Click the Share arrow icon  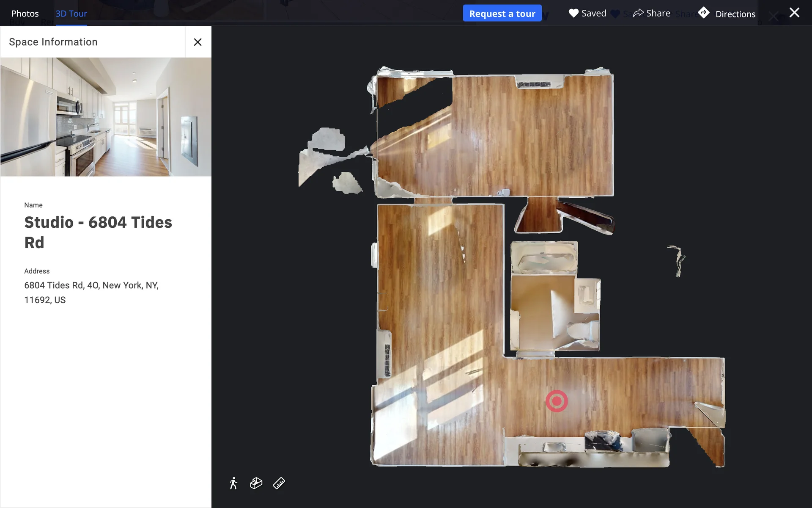click(638, 13)
